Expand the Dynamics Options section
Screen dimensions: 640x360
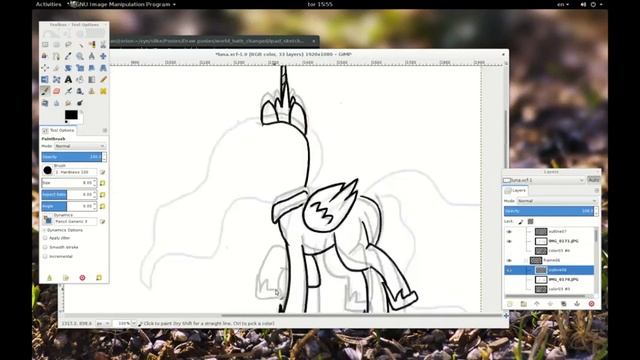click(x=44, y=230)
